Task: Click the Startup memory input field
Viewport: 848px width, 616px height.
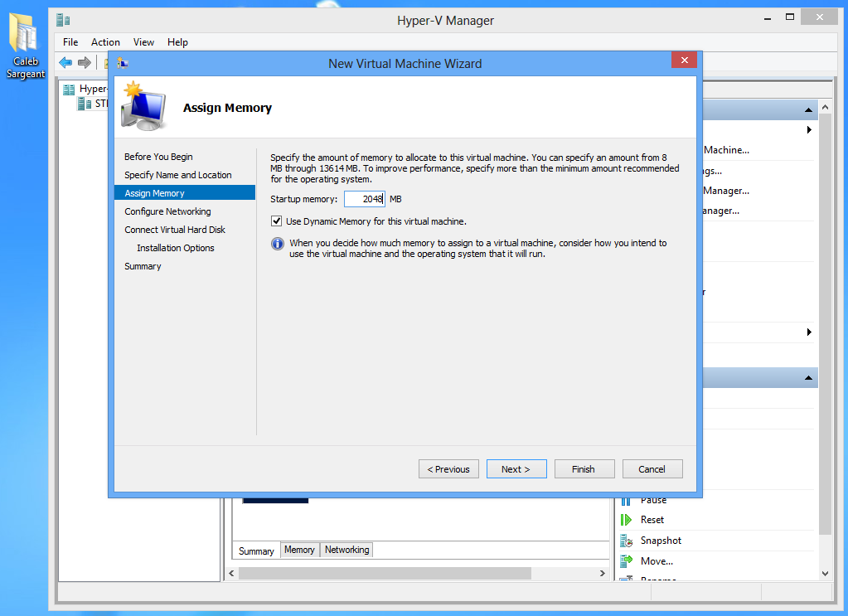Action: (x=365, y=199)
